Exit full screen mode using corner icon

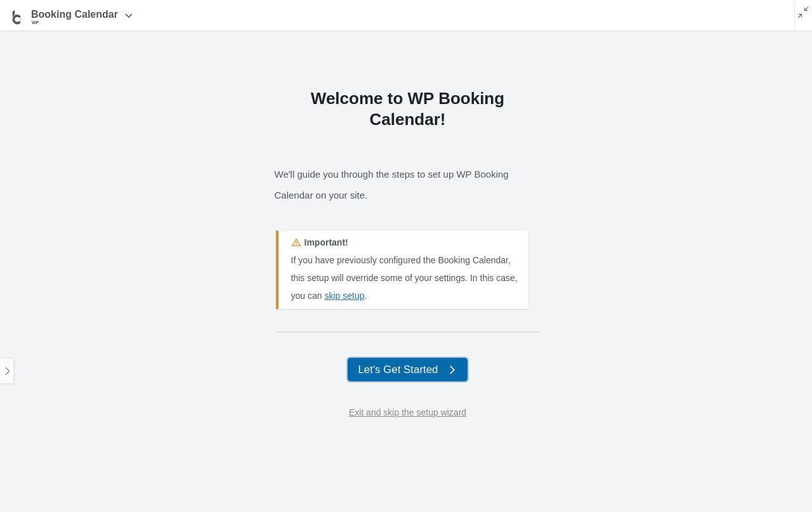pyautogui.click(x=803, y=13)
